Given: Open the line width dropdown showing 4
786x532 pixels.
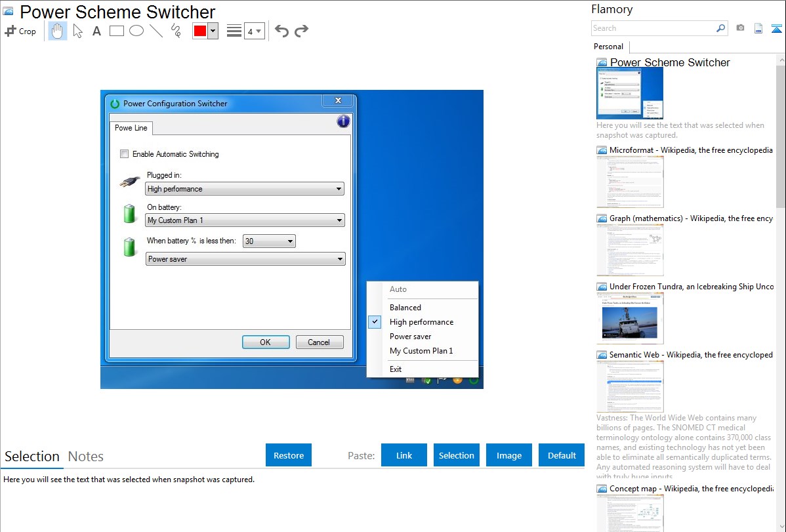Looking at the screenshot, I should tap(255, 31).
